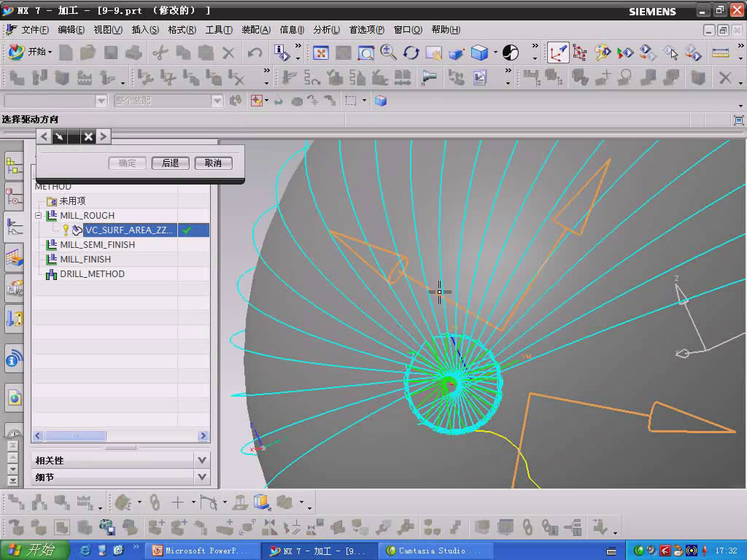Click the ruler Measure Distance icon
The width and height of the screenshot is (747, 560).
coord(720,52)
